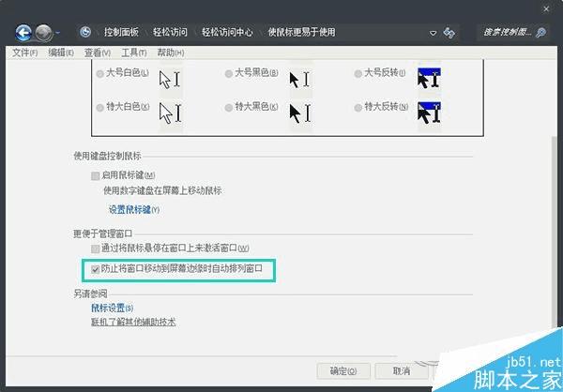
Task: Open the 查看(V) menu
Action: pos(97,53)
